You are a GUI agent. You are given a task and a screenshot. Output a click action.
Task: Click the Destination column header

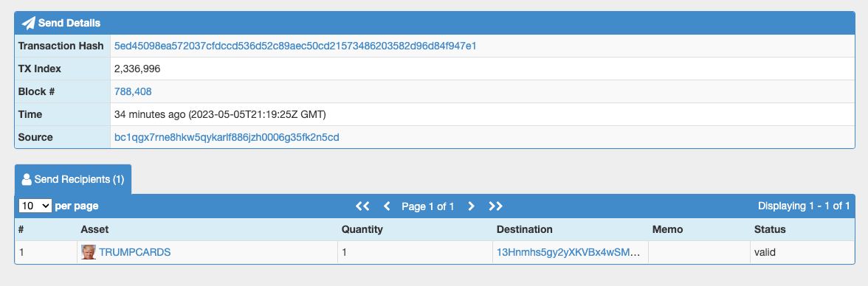coord(524,229)
